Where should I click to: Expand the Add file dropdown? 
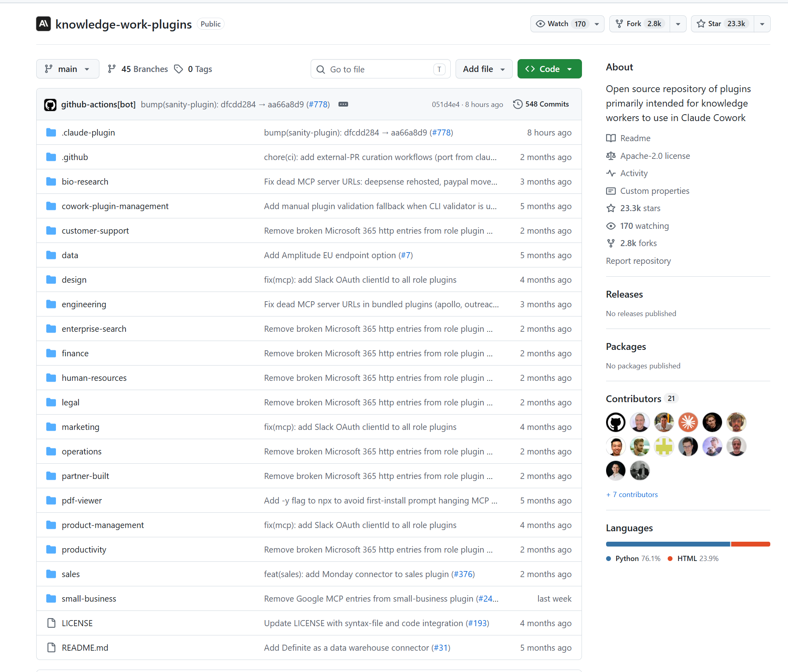(x=484, y=69)
